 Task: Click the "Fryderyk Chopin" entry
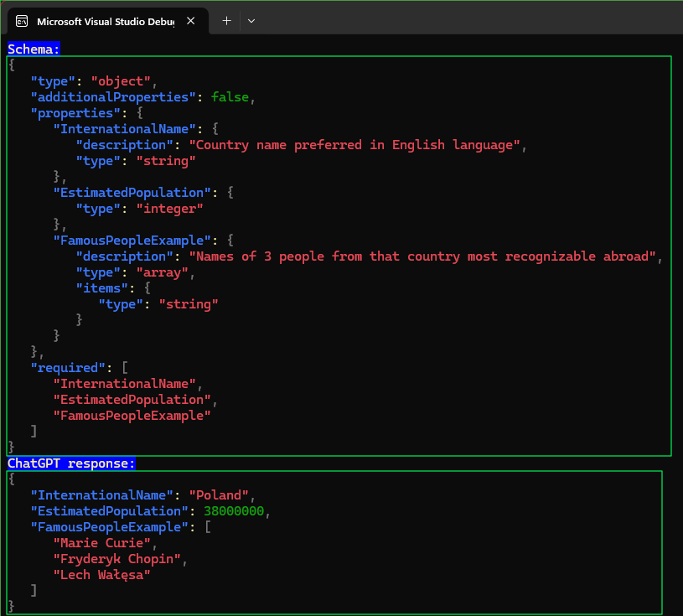(x=116, y=559)
